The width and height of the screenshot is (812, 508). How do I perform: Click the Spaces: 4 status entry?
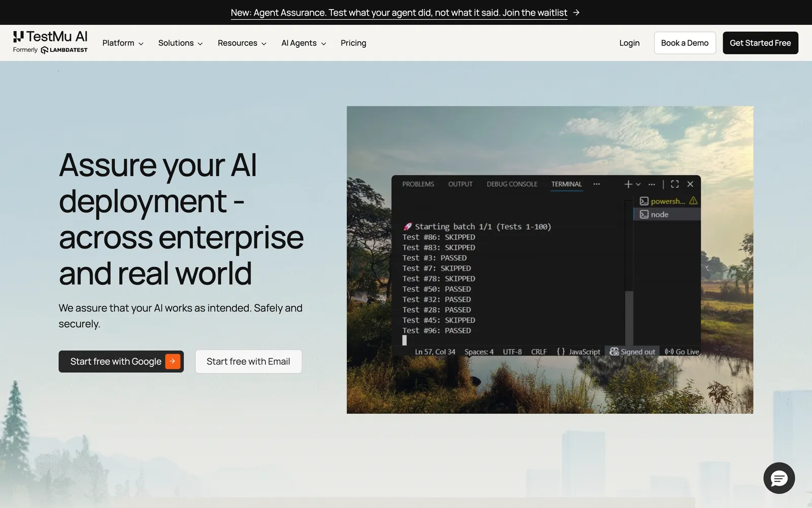pos(479,352)
